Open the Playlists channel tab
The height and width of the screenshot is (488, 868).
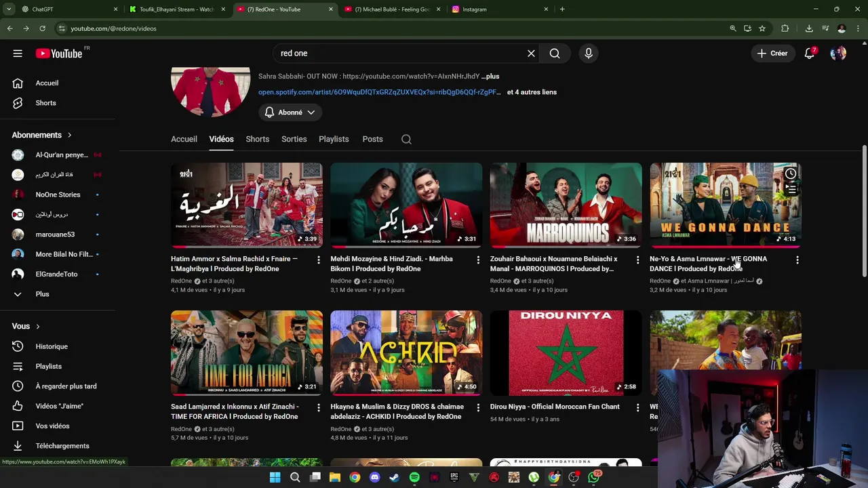(334, 139)
